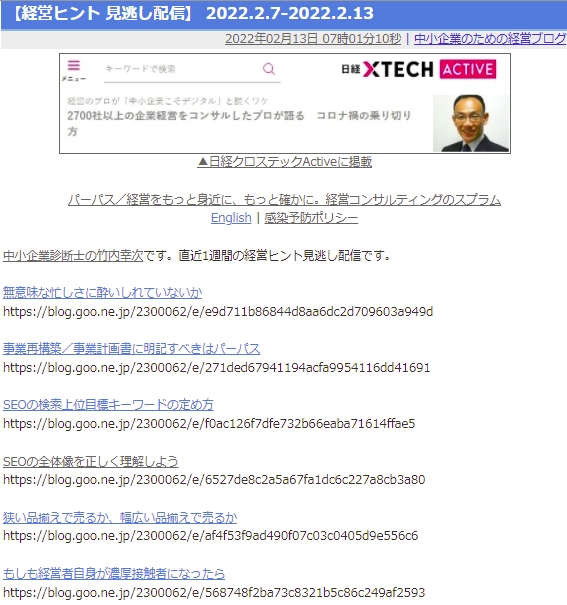Open the English link
Viewport: 567px width, 605px height.
click(231, 218)
